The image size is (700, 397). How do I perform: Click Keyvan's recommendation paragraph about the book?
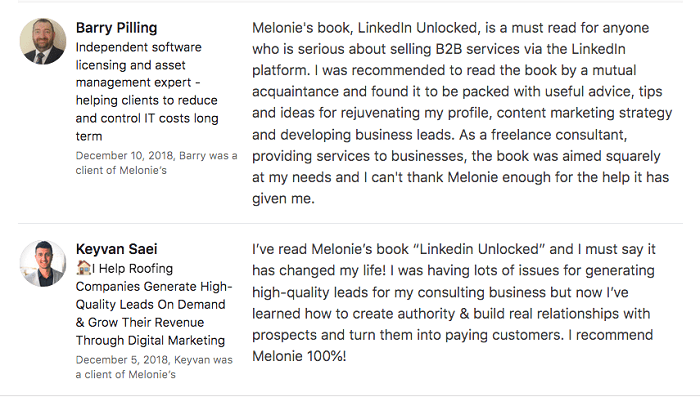pyautogui.click(x=454, y=302)
